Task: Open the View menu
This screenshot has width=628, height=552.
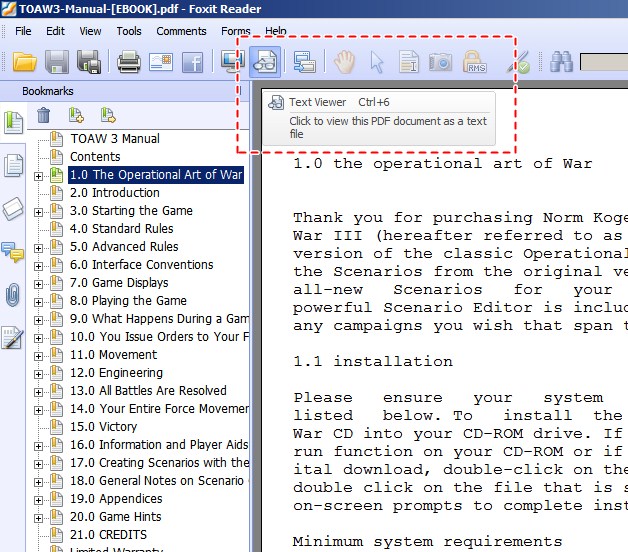Action: tap(90, 31)
